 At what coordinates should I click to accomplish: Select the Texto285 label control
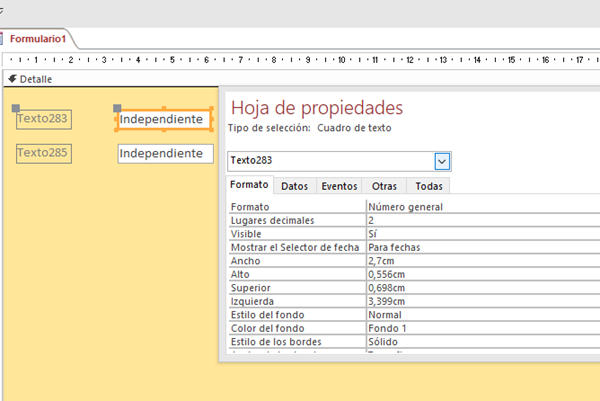coord(43,153)
